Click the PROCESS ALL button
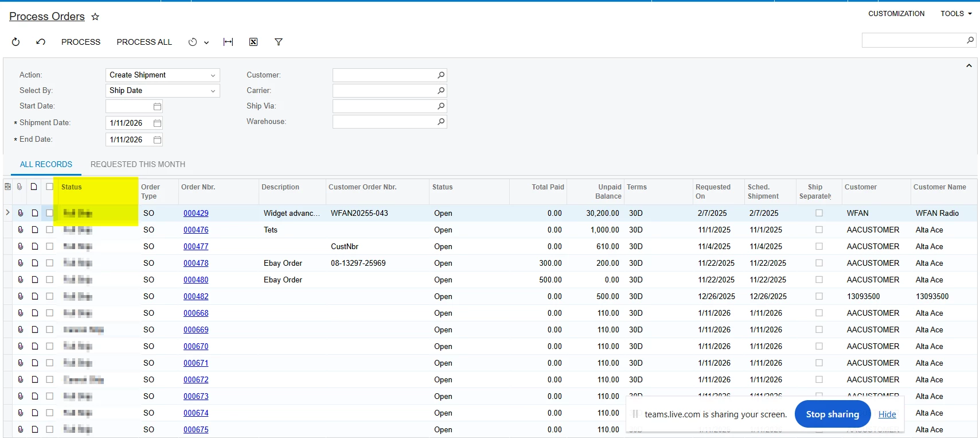 [144, 42]
